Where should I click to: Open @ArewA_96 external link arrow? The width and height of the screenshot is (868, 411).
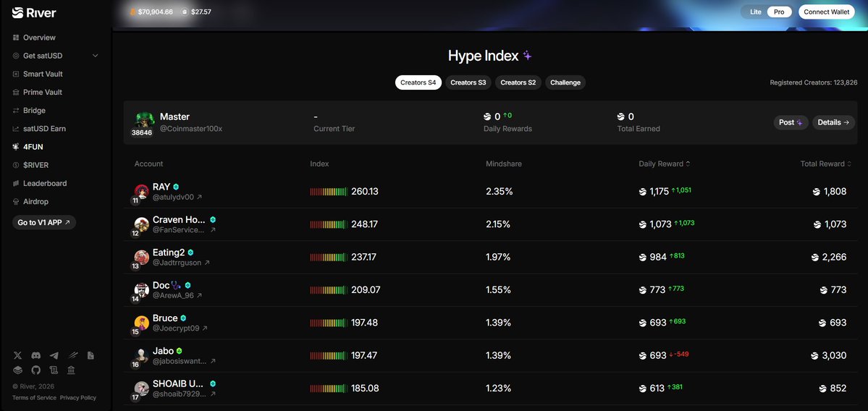pyautogui.click(x=199, y=295)
